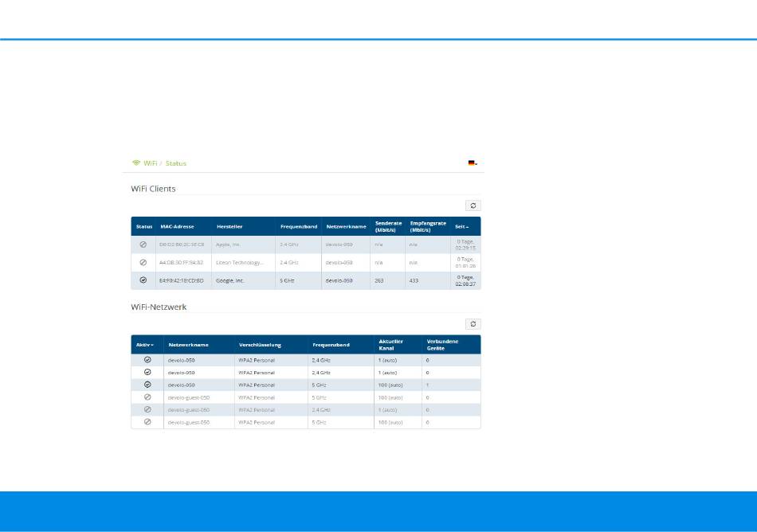The width and height of the screenshot is (757, 532).
Task: Toggle active state of first devolo-050 2,4 GHz network
Action: pyautogui.click(x=147, y=360)
